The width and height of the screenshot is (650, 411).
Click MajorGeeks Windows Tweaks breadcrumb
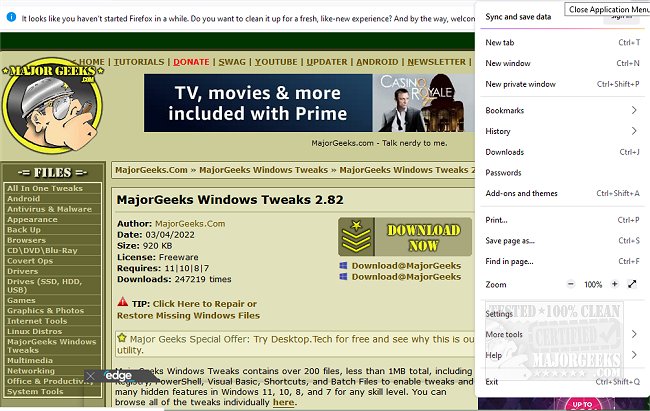coord(263,170)
